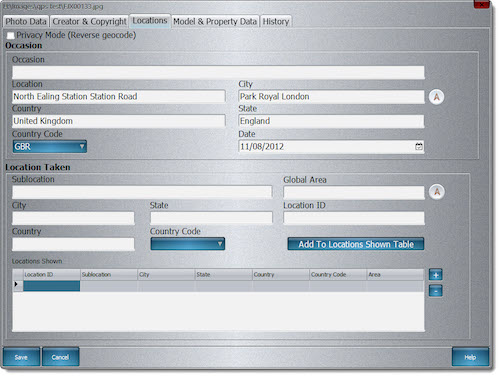Click the Location ID input field
The height and width of the screenshot is (377, 500).
pos(354,218)
